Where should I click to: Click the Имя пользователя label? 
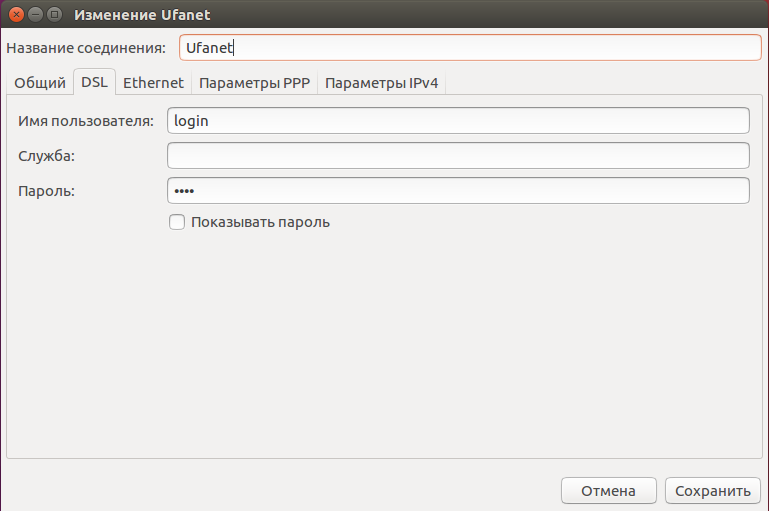(x=86, y=121)
